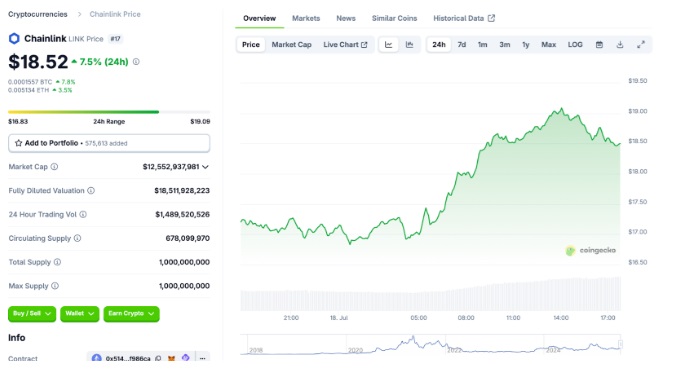Switch to the line chart icon
This screenshot has width=674, height=384.
pos(389,45)
